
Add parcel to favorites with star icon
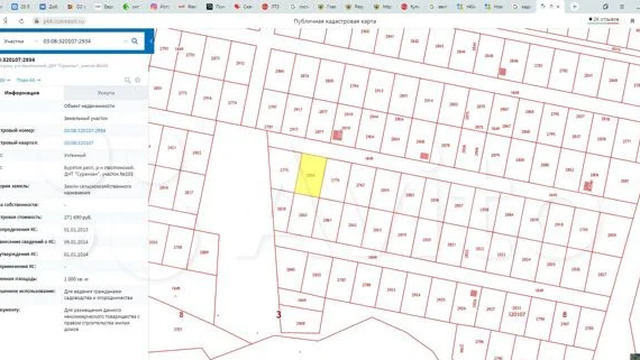click(x=138, y=80)
